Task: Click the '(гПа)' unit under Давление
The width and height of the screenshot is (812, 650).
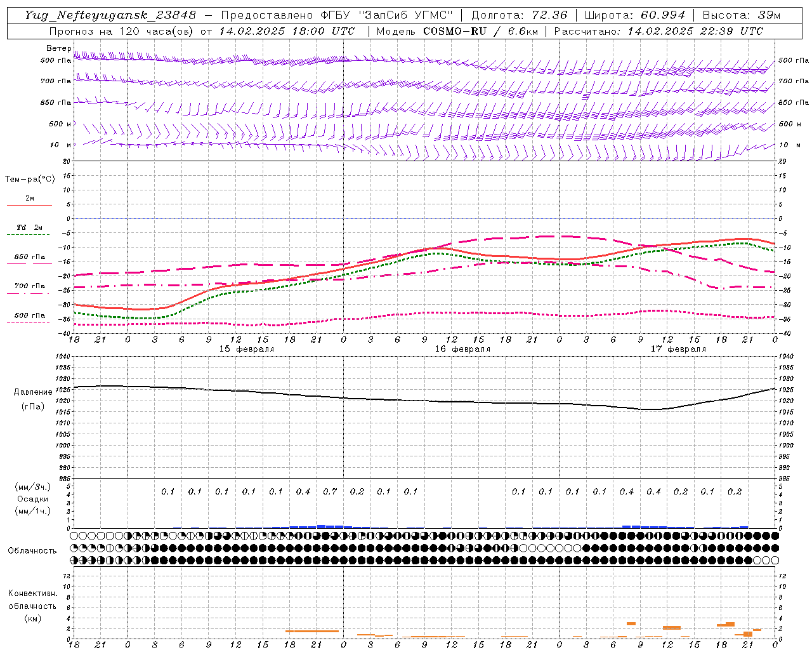Action: [x=33, y=407]
